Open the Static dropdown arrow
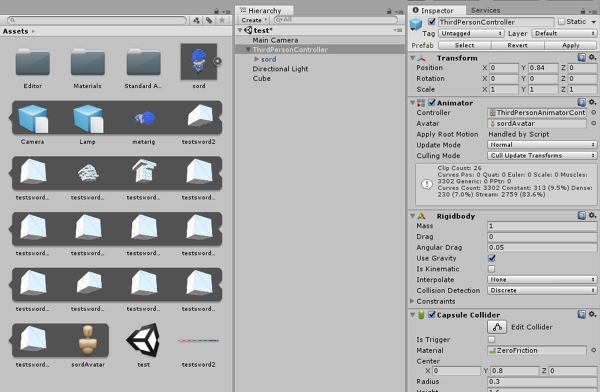 [x=593, y=22]
